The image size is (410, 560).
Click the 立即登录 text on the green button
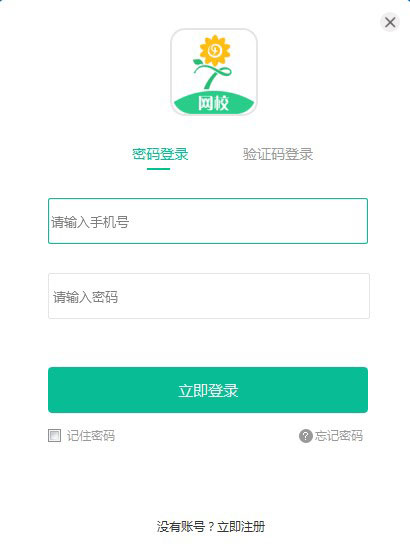[x=208, y=390]
